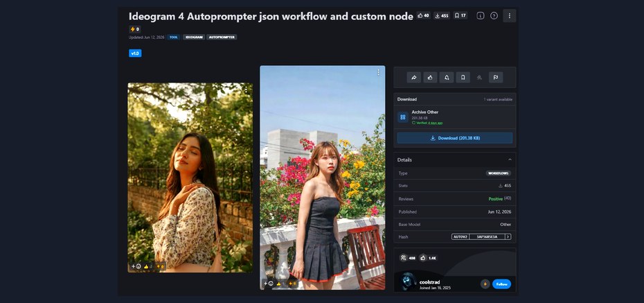Viewport: 644px width, 303px height.
Task: Open coolstrad's avatar profile image
Action: click(409, 282)
